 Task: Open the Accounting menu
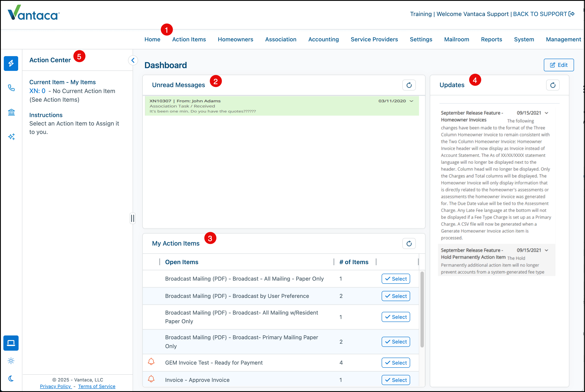324,39
